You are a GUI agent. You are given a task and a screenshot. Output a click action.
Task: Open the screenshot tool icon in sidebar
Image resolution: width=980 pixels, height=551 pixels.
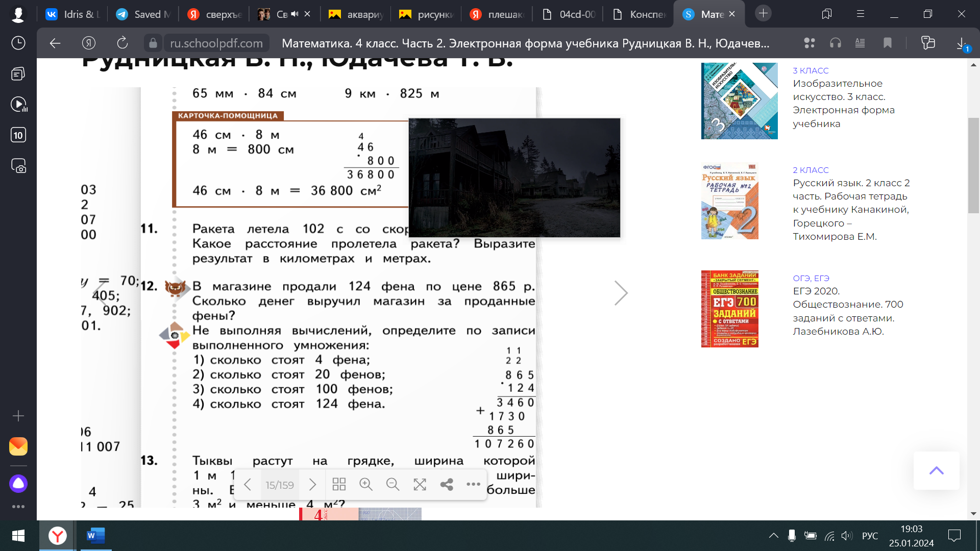(18, 166)
